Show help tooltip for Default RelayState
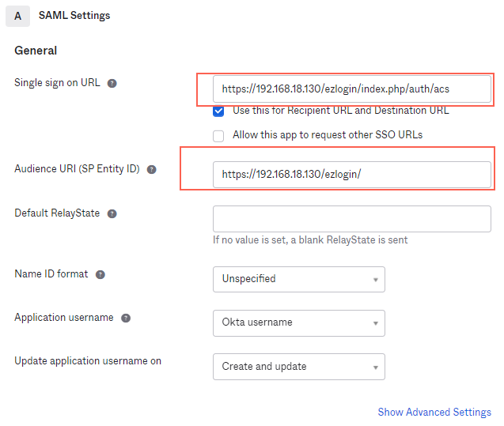Image resolution: width=504 pixels, height=426 pixels. click(x=112, y=214)
